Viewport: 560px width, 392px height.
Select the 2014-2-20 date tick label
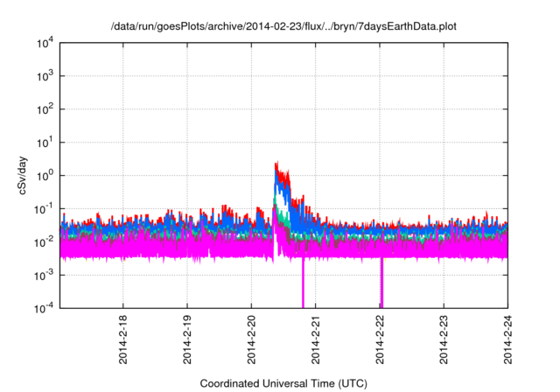tap(251, 339)
